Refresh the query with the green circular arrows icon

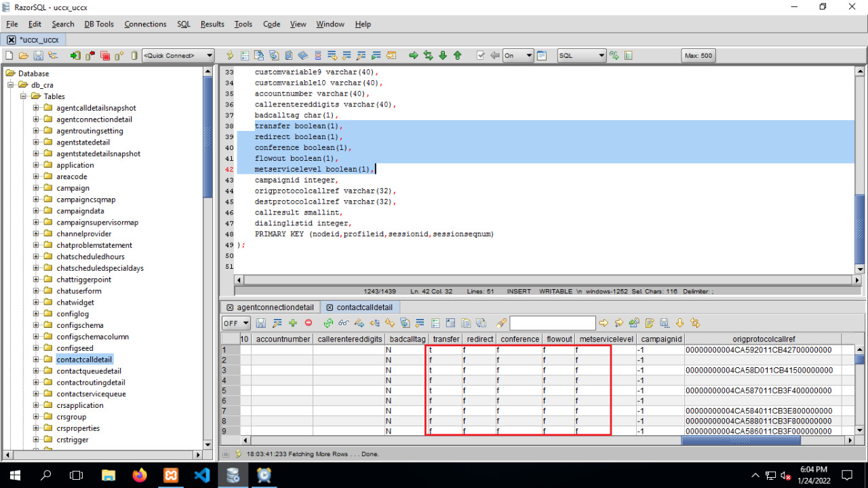click(328, 324)
